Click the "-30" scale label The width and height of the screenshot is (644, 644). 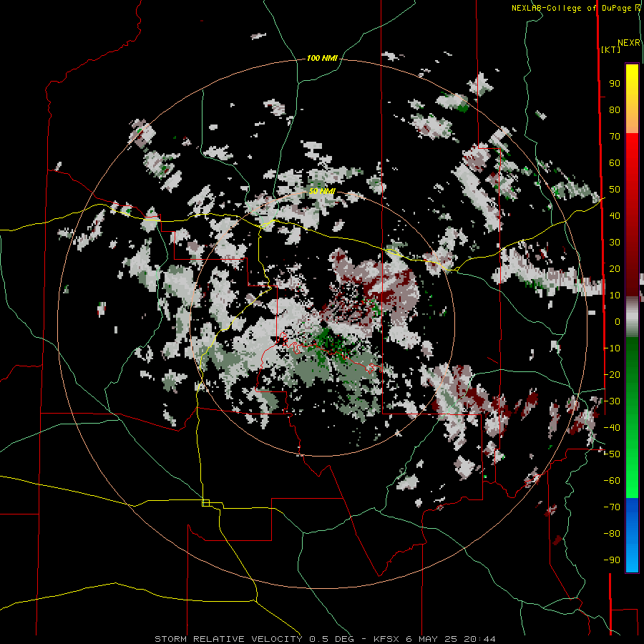pos(612,401)
